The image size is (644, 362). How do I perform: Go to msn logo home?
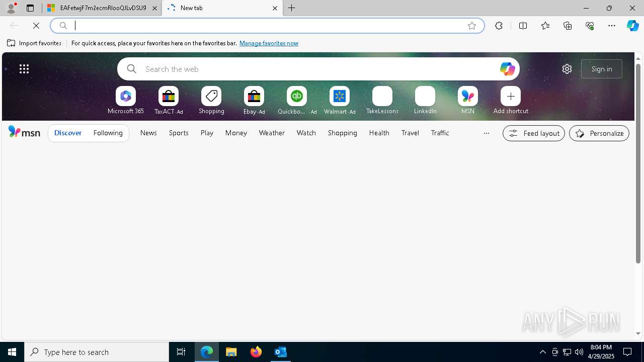[24, 132]
